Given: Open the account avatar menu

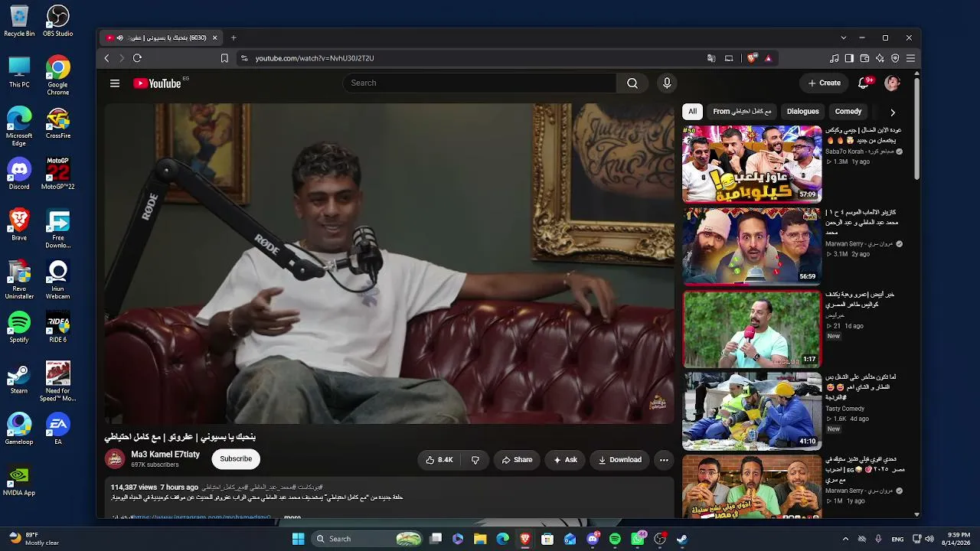Looking at the screenshot, I should pos(892,83).
